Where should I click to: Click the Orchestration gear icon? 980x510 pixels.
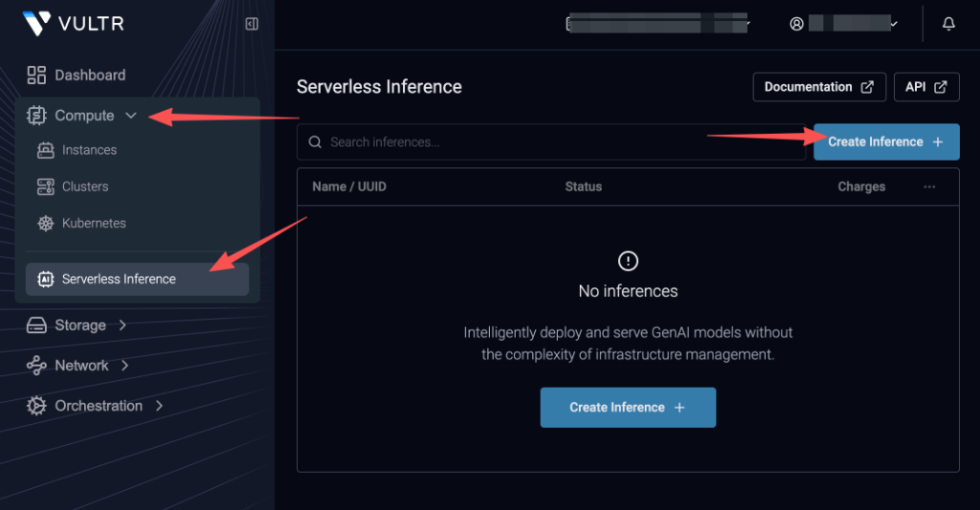[36, 406]
